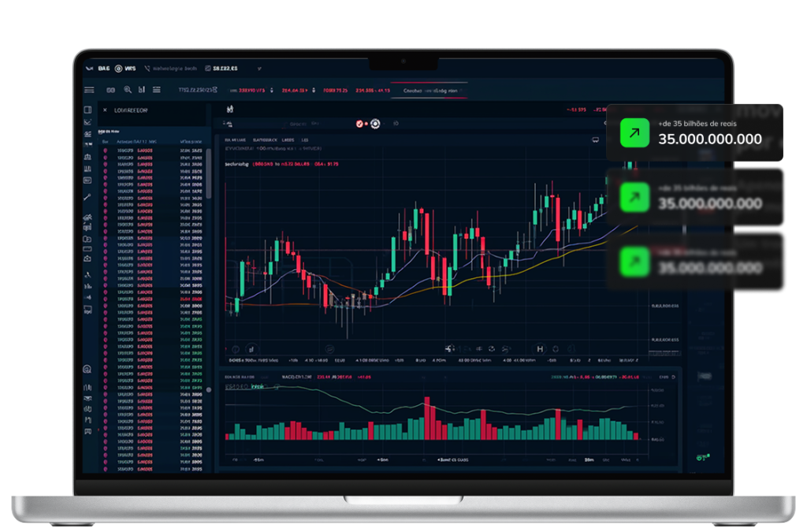Toggle the round settings ring above chart
807x532 pixels.
pyautogui.click(x=375, y=124)
